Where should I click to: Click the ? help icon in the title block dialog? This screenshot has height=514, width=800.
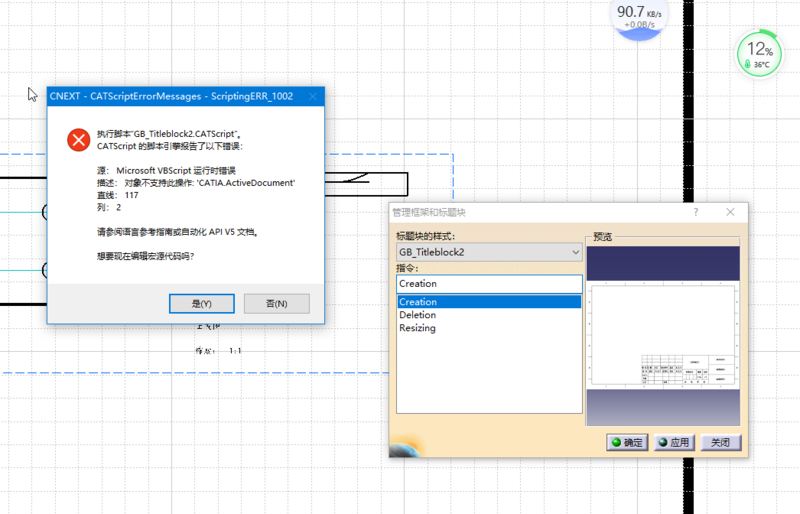coord(696,212)
